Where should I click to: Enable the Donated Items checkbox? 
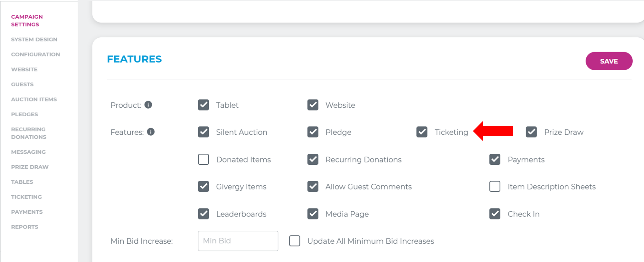tap(203, 159)
